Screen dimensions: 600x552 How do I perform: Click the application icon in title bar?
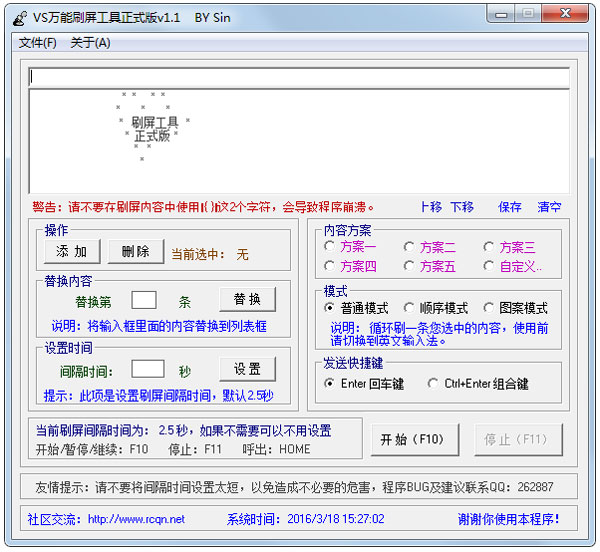coord(20,18)
